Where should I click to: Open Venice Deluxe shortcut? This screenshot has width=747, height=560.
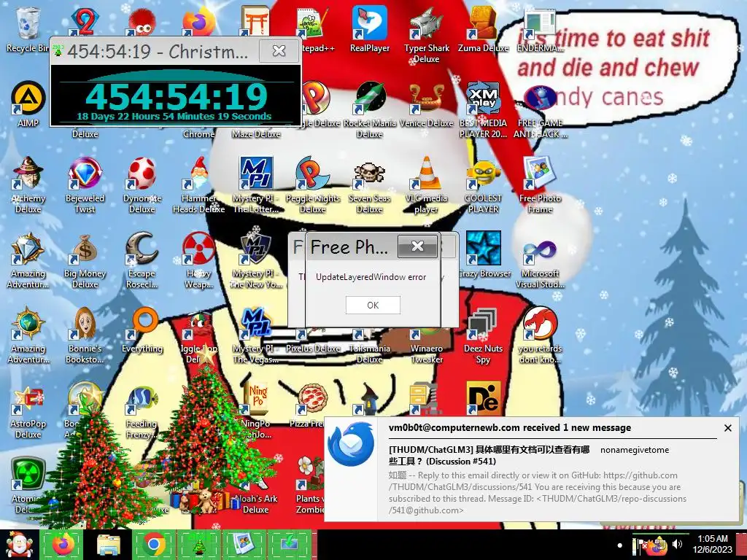[x=426, y=105]
